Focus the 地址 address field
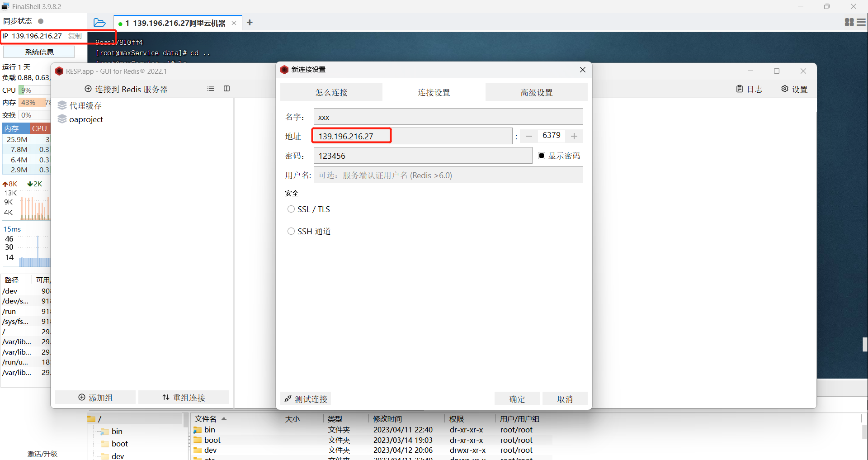The width and height of the screenshot is (868, 460). click(413, 136)
